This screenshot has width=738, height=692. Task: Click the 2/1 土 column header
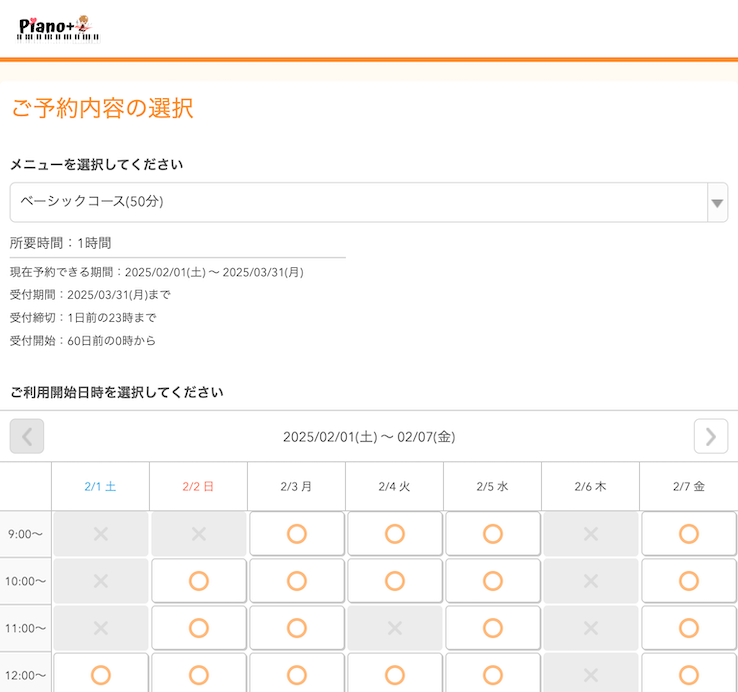point(100,486)
